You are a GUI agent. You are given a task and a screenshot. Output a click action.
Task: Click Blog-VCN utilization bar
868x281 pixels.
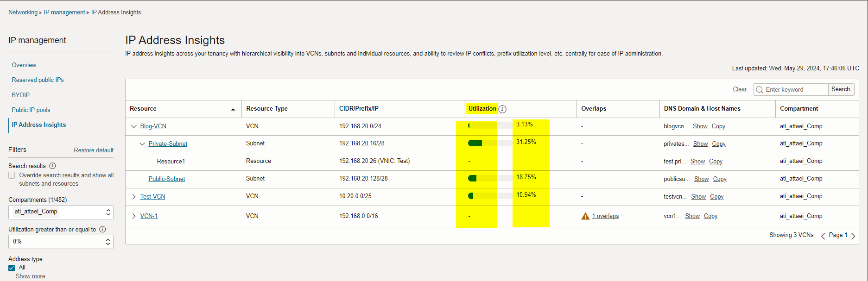click(490, 125)
